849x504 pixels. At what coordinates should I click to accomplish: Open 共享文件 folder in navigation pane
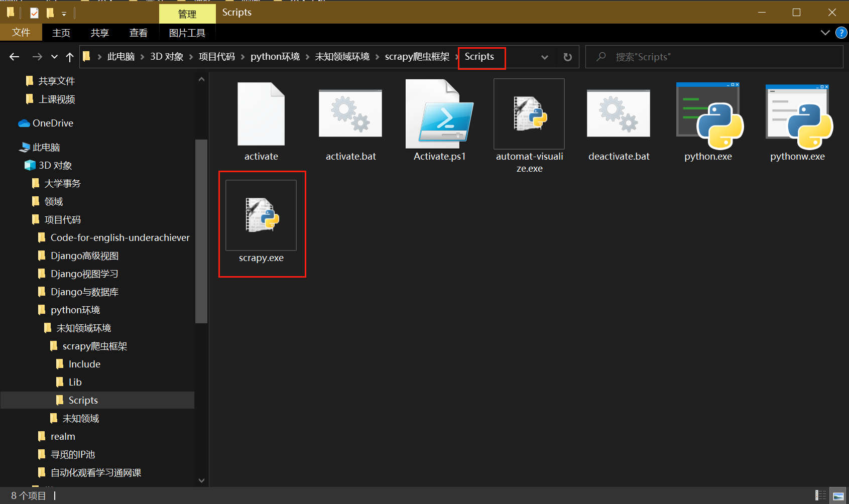tap(56, 81)
